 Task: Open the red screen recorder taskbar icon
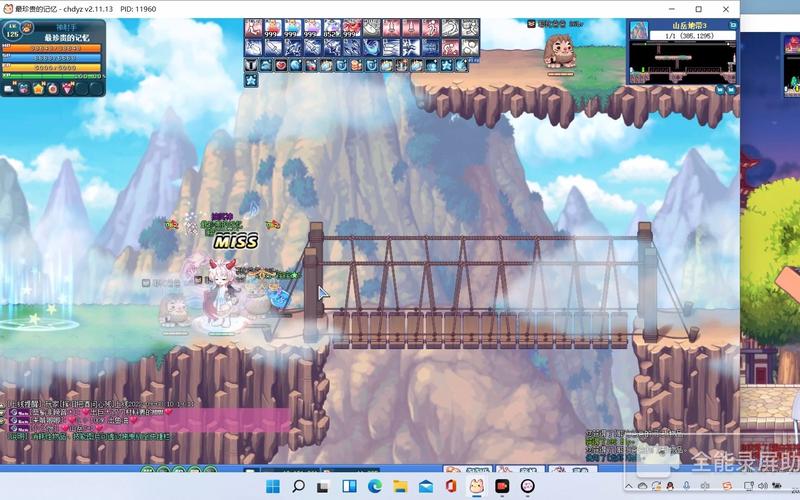(502, 486)
